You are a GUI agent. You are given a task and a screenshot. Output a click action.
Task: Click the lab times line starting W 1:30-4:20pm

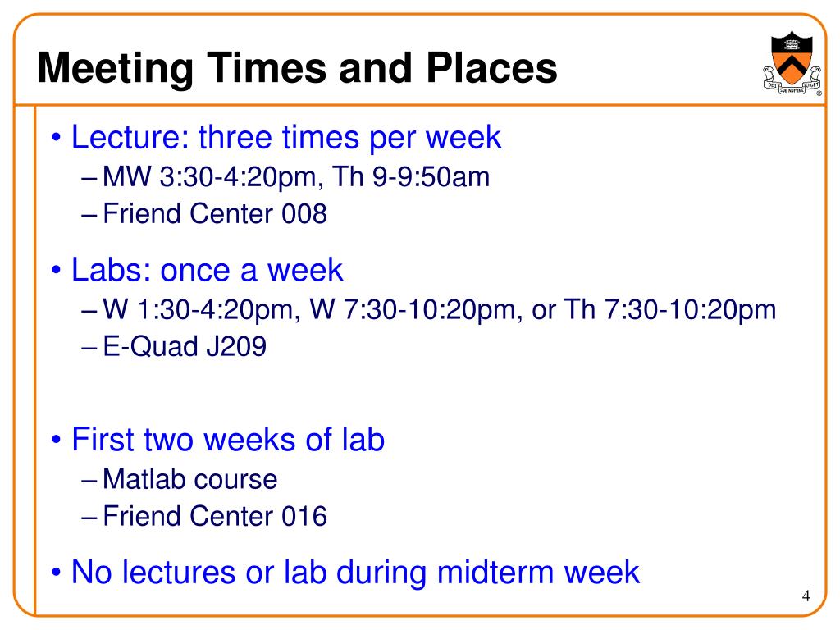tap(439, 309)
